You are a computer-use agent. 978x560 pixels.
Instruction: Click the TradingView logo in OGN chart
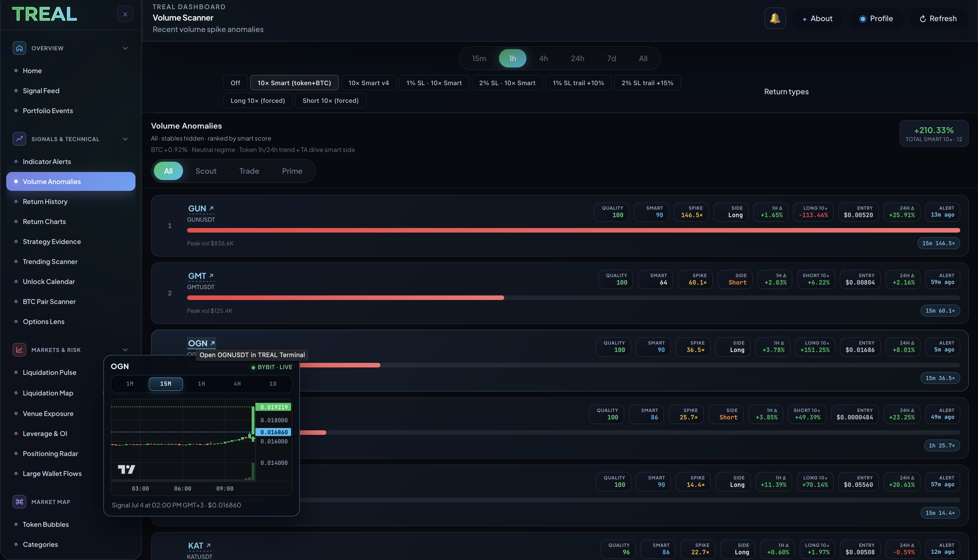126,469
